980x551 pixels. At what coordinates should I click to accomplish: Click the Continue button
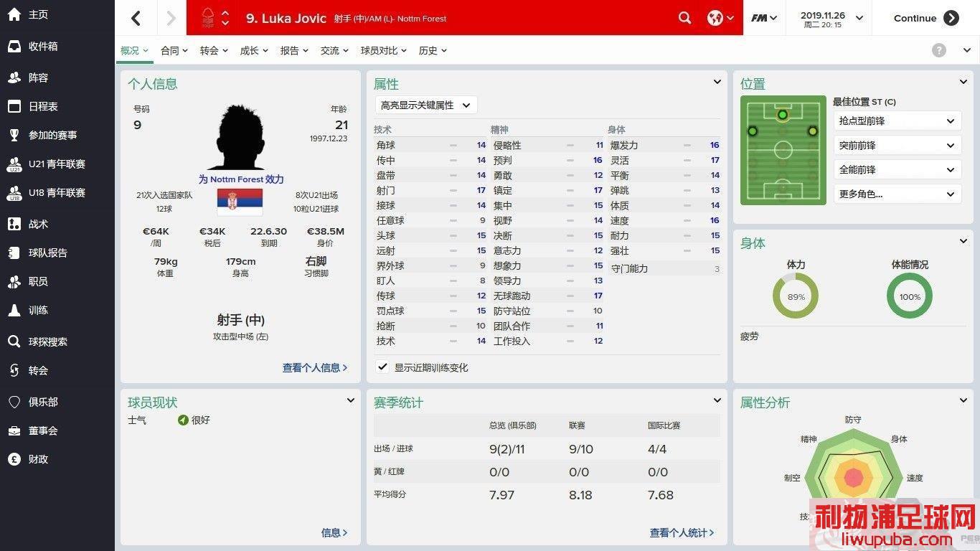pyautogui.click(x=926, y=18)
